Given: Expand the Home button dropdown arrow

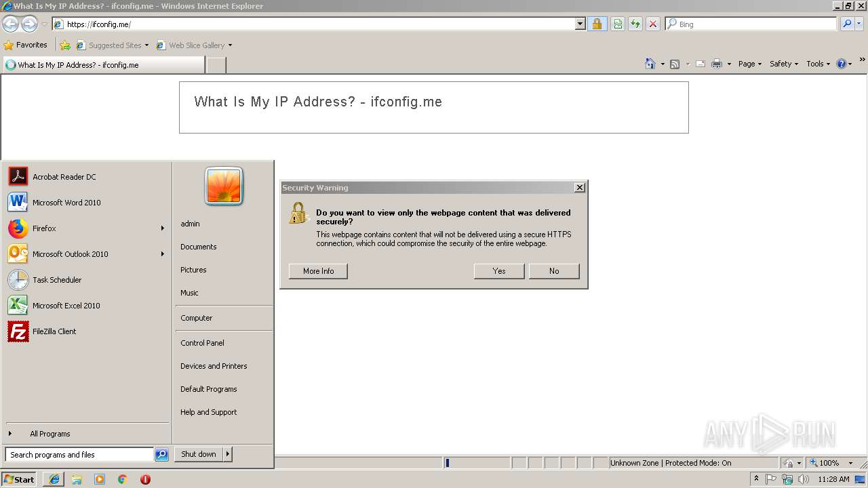Looking at the screenshot, I should 663,64.
